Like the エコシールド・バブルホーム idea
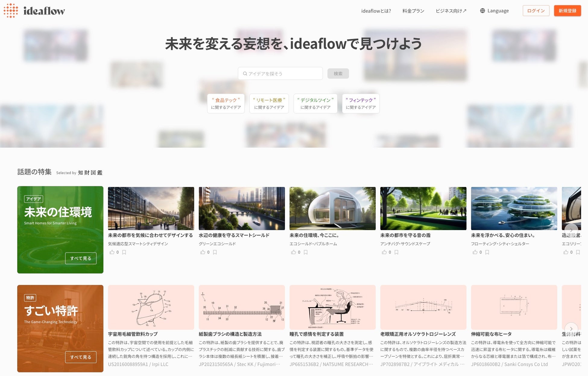Image resolution: width=588 pixels, height=376 pixels. (x=293, y=252)
